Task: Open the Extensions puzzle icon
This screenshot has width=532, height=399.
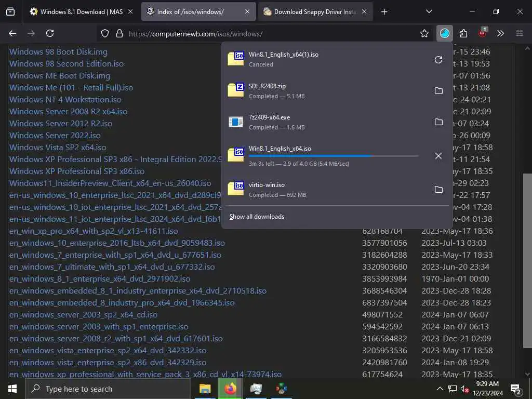Action: point(463,33)
